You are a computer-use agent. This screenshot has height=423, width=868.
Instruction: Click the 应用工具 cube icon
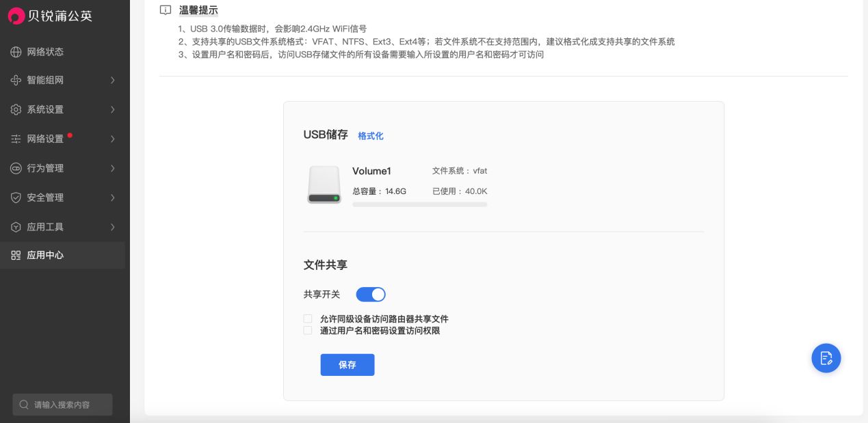(16, 227)
